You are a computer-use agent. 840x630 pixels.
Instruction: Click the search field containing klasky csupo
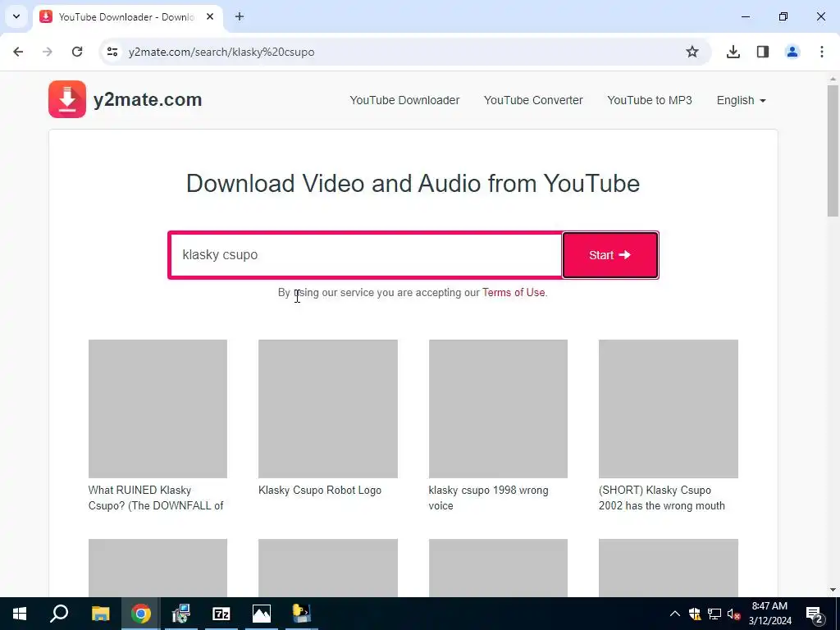(366, 255)
